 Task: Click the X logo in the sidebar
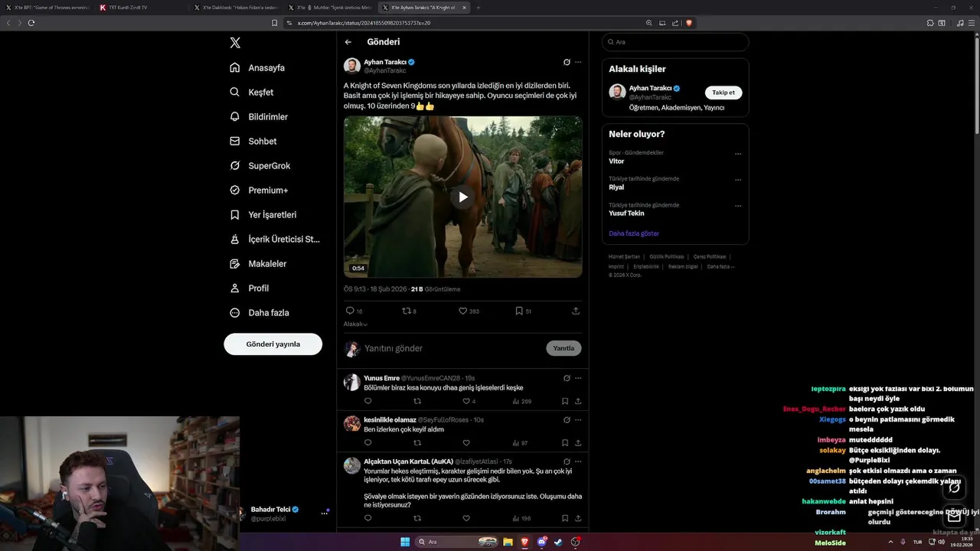click(235, 43)
